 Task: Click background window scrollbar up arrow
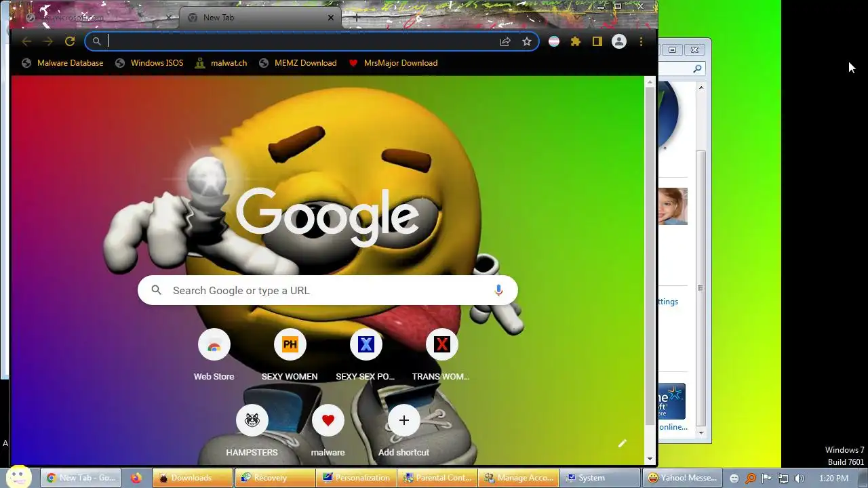pos(701,87)
